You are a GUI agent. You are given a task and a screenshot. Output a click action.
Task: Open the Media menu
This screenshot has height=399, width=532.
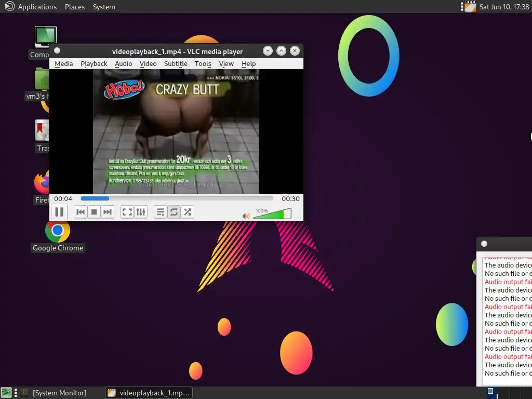[x=64, y=64]
